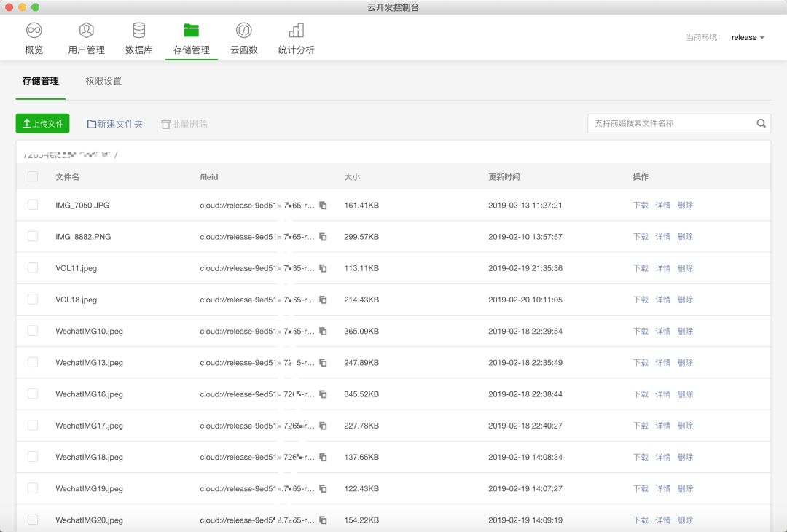Copy fileid of WechatIMG10.jpeg
This screenshot has height=532, width=787.
tap(324, 332)
